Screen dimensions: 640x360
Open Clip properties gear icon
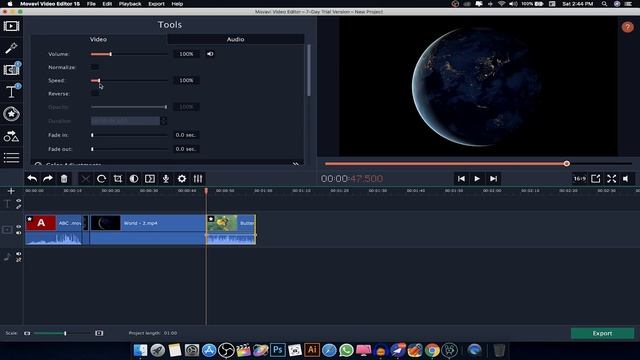point(182,179)
